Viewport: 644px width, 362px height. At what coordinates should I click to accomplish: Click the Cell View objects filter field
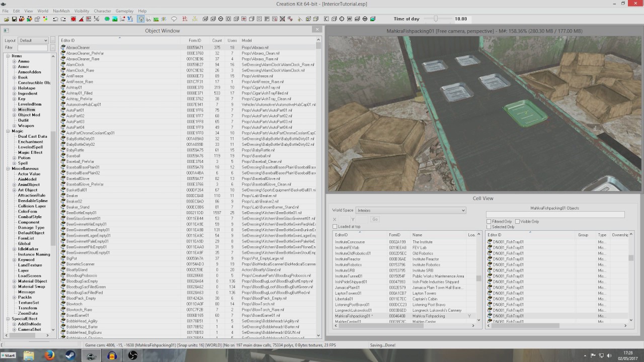tap(555, 215)
